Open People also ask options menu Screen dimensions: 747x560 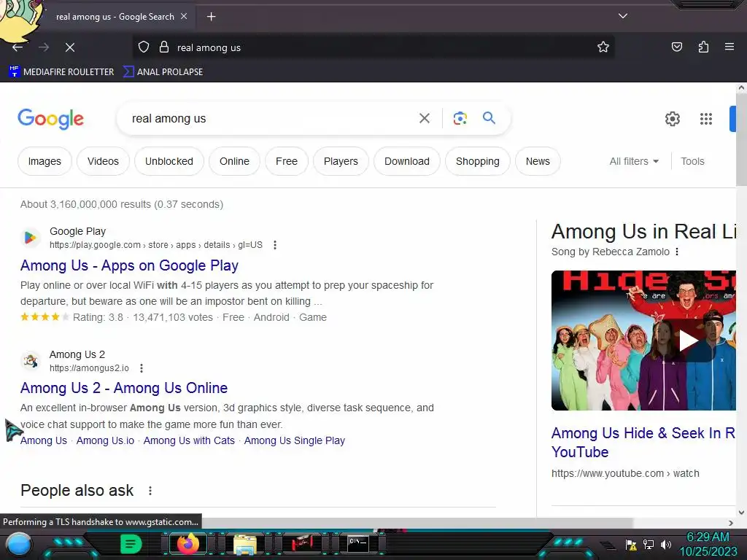tap(150, 491)
